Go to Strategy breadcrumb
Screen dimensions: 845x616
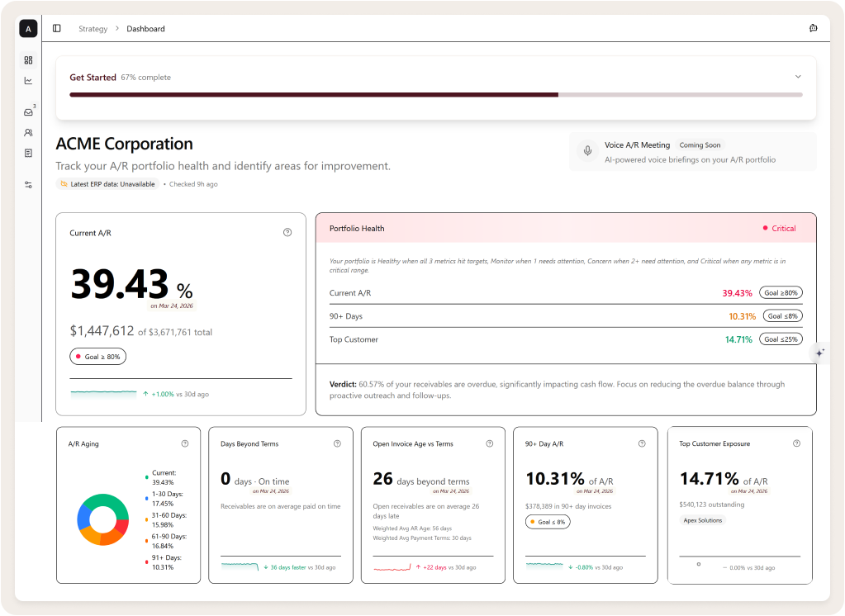[x=93, y=29]
